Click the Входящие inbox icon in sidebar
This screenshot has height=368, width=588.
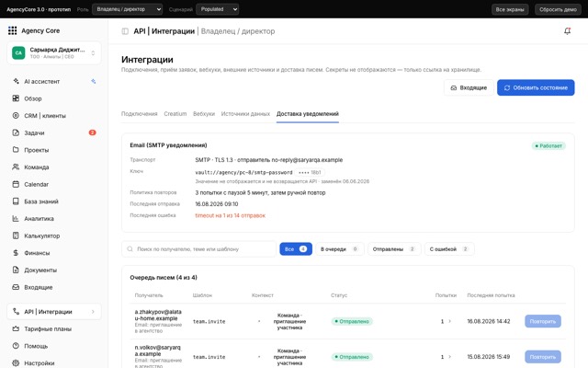16,287
